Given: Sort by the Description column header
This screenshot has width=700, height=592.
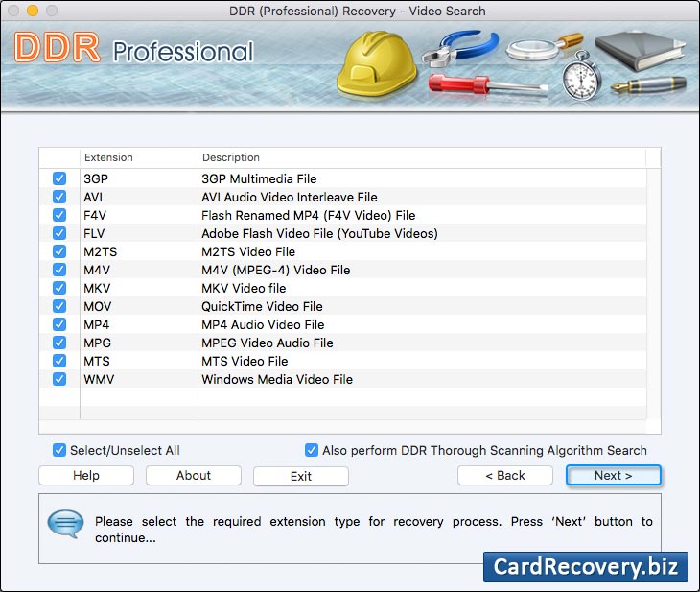Looking at the screenshot, I should [422, 157].
